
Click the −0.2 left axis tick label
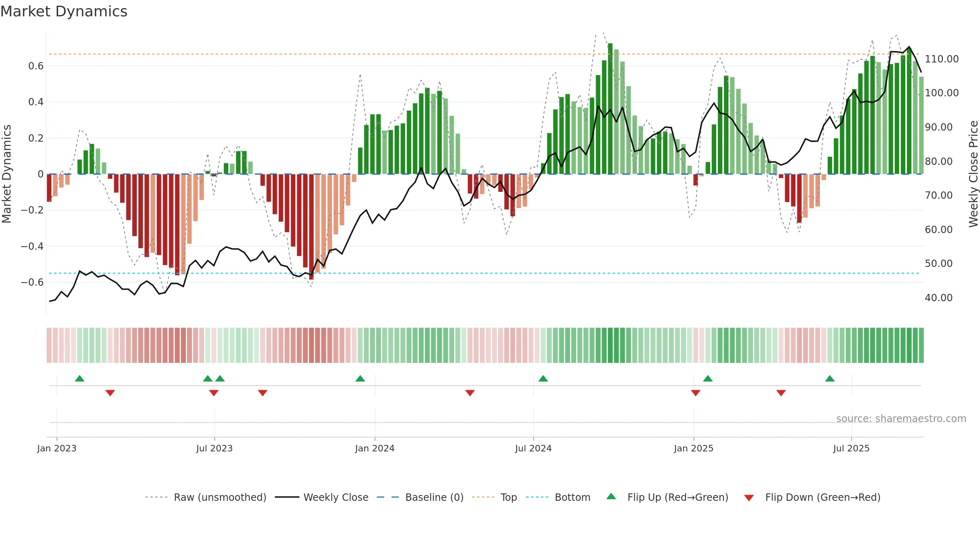(32, 210)
